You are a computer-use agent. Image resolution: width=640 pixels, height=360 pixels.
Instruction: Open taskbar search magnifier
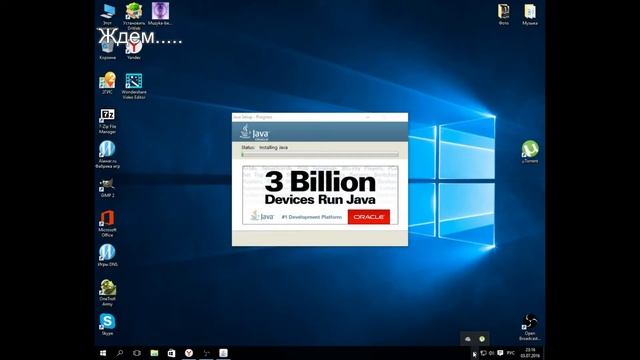click(x=120, y=353)
